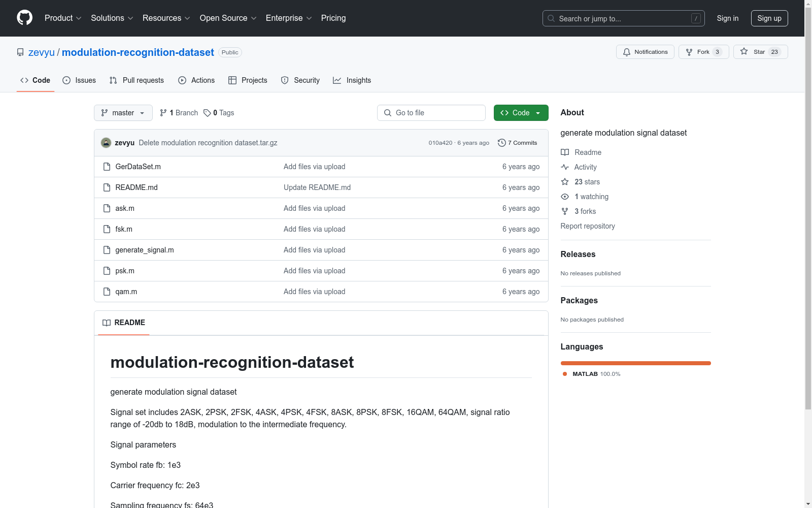Click zevyu's avatar in latest commit row
This screenshot has width=812, height=508.
click(106, 143)
